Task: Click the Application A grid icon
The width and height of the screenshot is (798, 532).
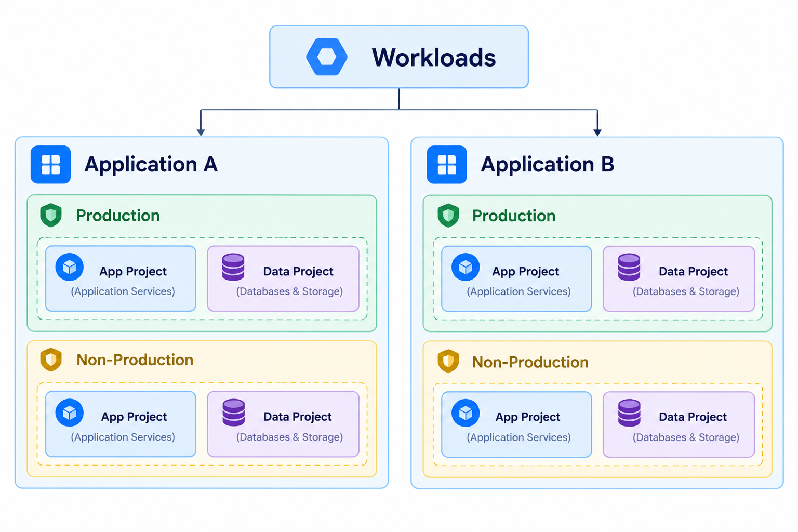Action: pos(50,165)
